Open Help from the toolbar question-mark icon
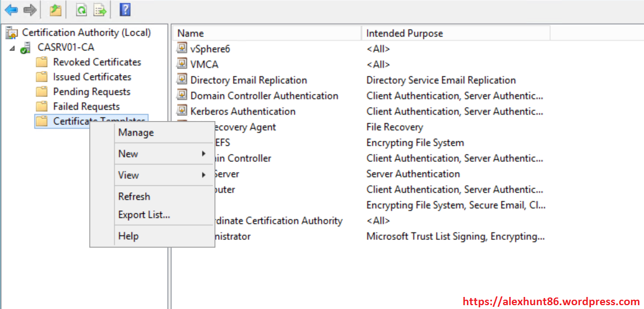This screenshot has height=309, width=644. coord(125,9)
